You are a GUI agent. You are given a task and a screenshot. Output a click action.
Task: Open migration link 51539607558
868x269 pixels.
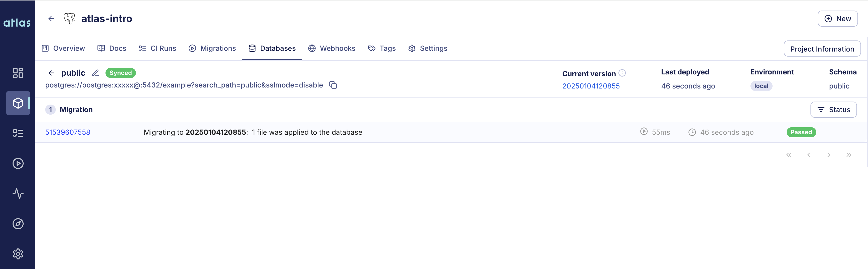click(67, 132)
